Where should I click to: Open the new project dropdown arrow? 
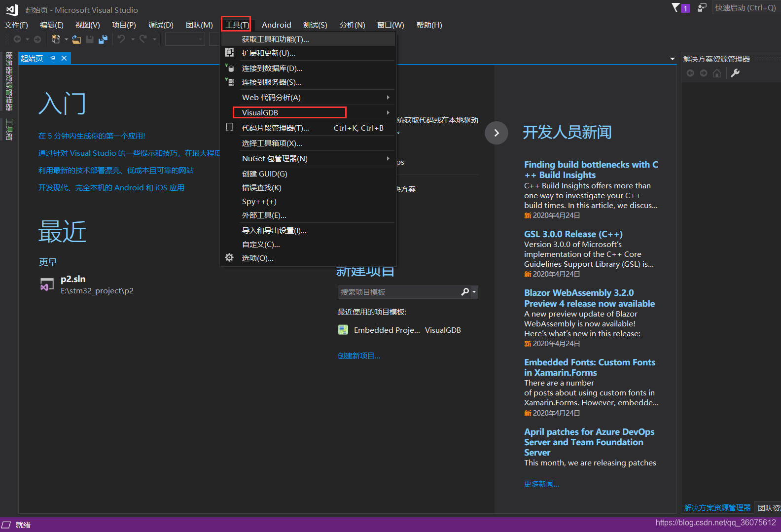[66, 39]
